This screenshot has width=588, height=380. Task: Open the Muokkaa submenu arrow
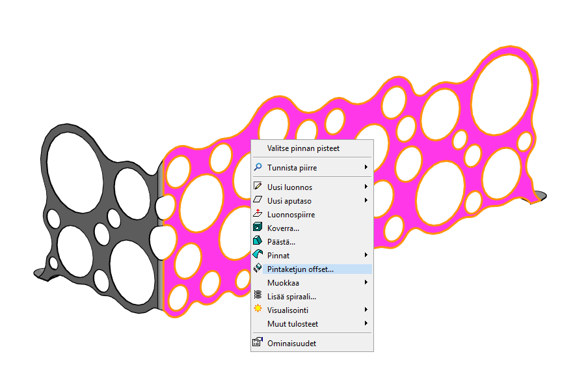pos(366,282)
